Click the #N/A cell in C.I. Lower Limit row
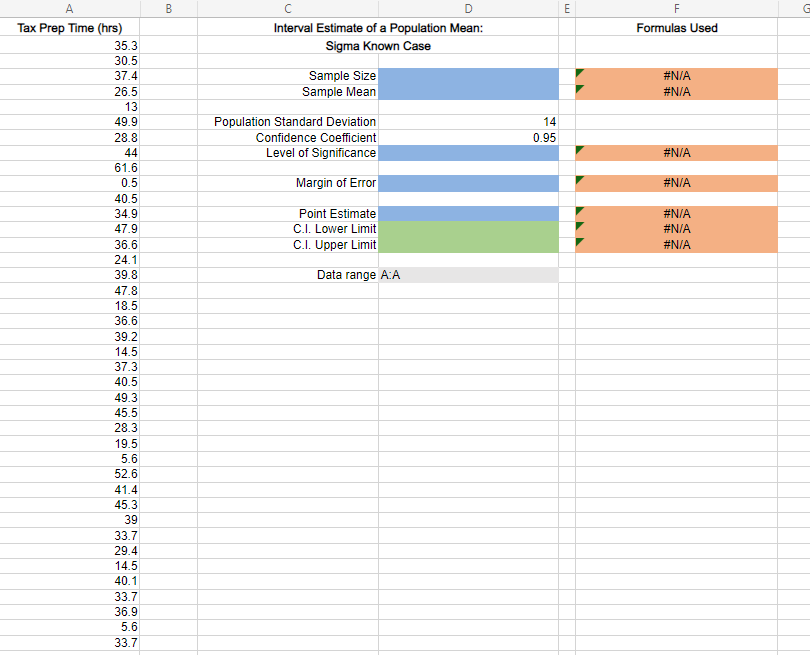Image resolution: width=810 pixels, height=655 pixels. [677, 229]
